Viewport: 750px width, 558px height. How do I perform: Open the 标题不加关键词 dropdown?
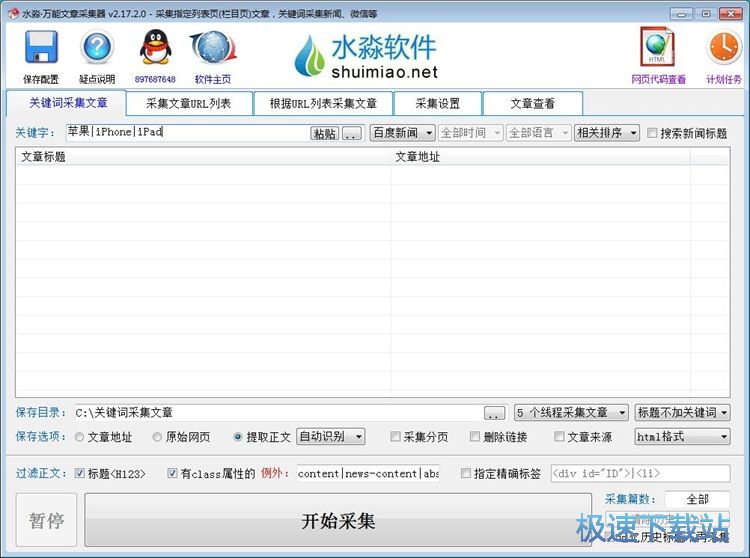683,412
